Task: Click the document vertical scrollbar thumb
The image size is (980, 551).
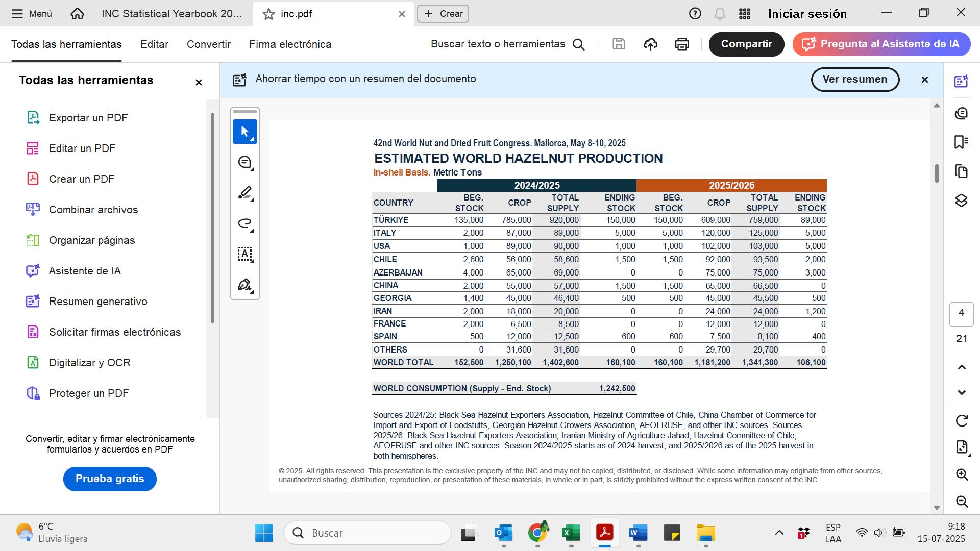Action: click(x=937, y=173)
